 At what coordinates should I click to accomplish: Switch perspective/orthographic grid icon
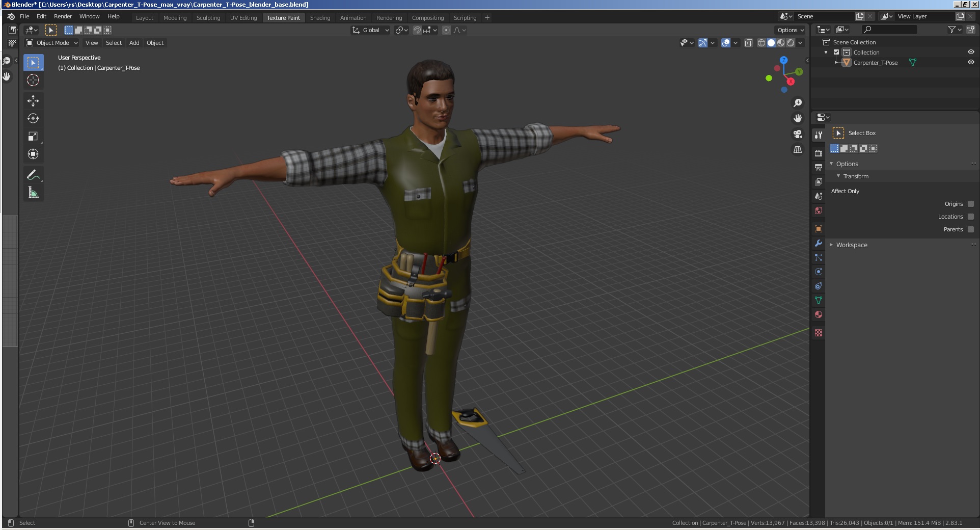[798, 150]
